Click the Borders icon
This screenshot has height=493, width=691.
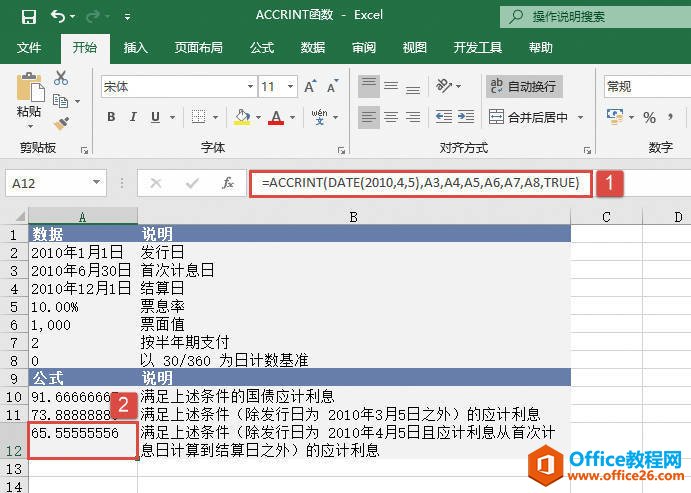pyautogui.click(x=199, y=117)
